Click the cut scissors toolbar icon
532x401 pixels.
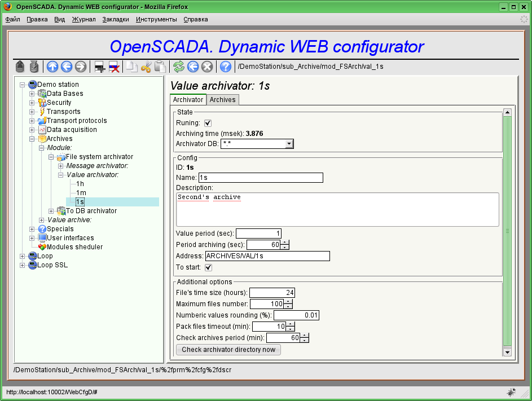point(146,67)
